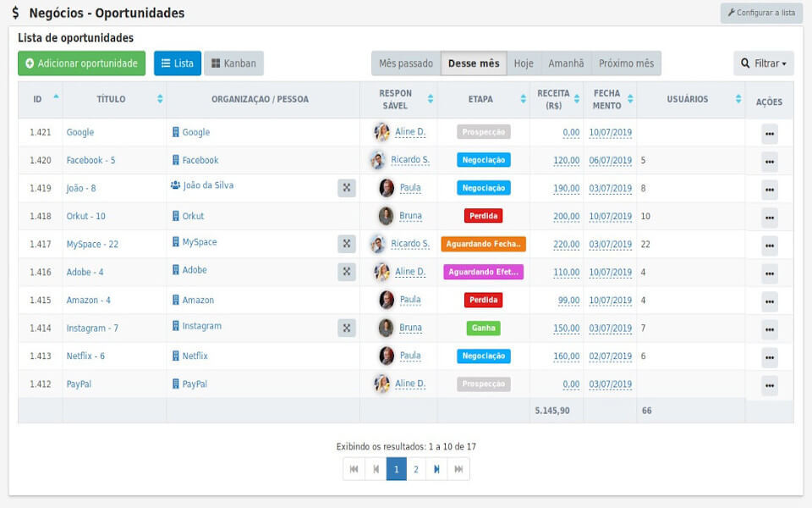This screenshot has width=812, height=508.
Task: Open actions menu for Orkut - 10 row
Action: (x=770, y=218)
